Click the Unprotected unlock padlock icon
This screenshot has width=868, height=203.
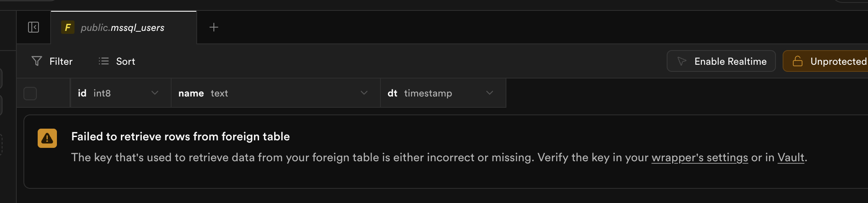[x=798, y=61]
